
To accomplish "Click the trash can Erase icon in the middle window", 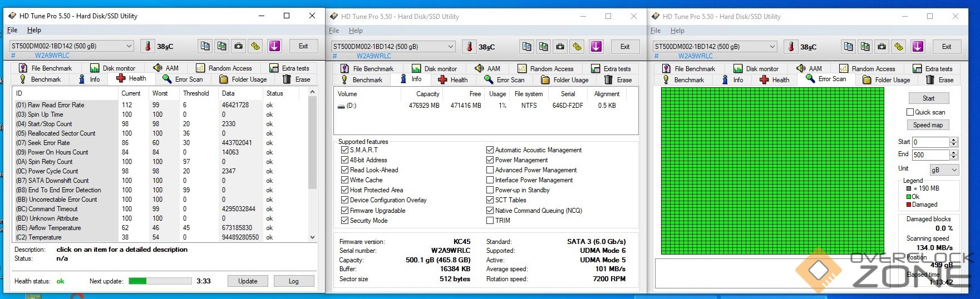I will [608, 80].
